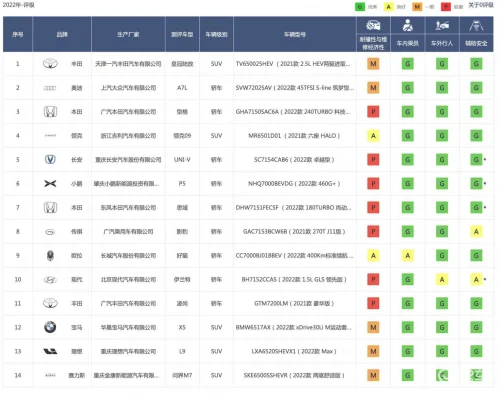Click the crashworthiness and repair economy header icon
The width and height of the screenshot is (500, 394).
click(x=373, y=25)
